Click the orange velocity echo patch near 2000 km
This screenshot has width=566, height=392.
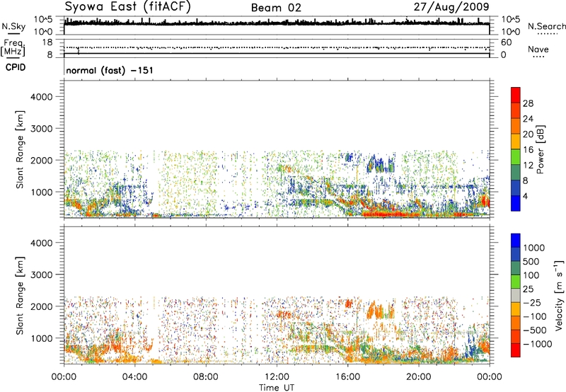point(381,311)
